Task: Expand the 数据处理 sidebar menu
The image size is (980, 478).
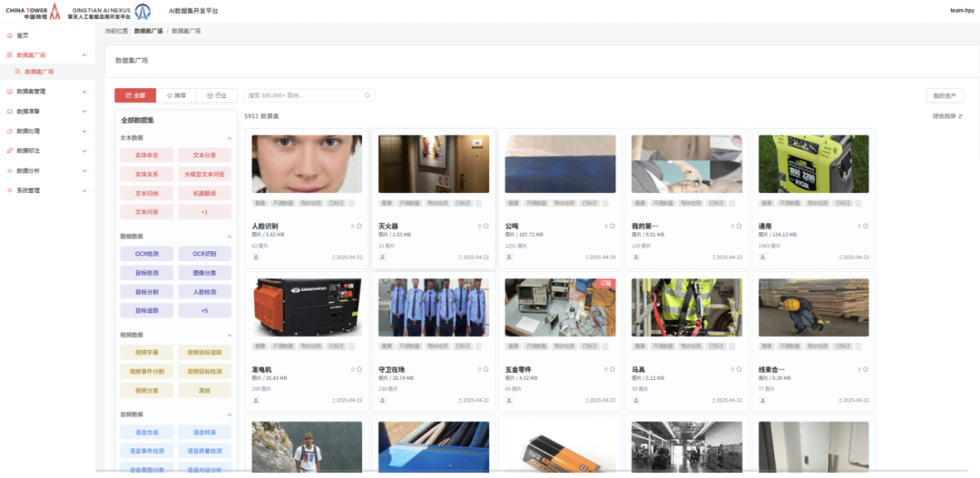Action: click(x=84, y=132)
